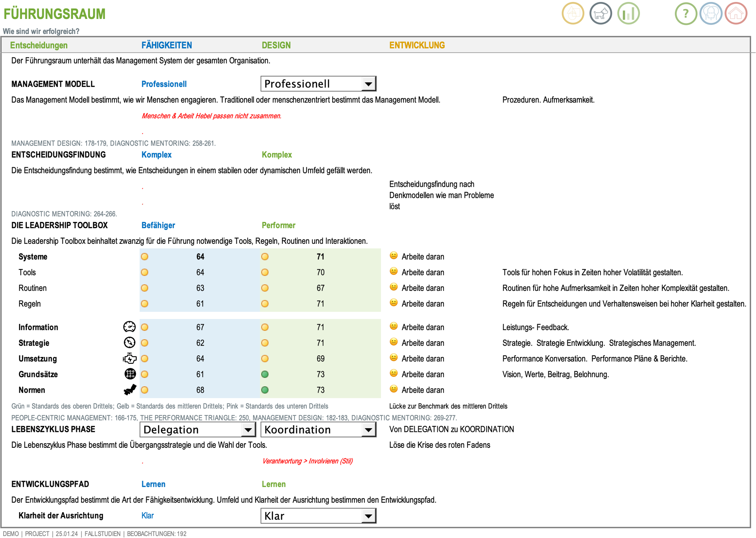Click the blue Klar label
This screenshot has height=538, width=756.
point(147,515)
